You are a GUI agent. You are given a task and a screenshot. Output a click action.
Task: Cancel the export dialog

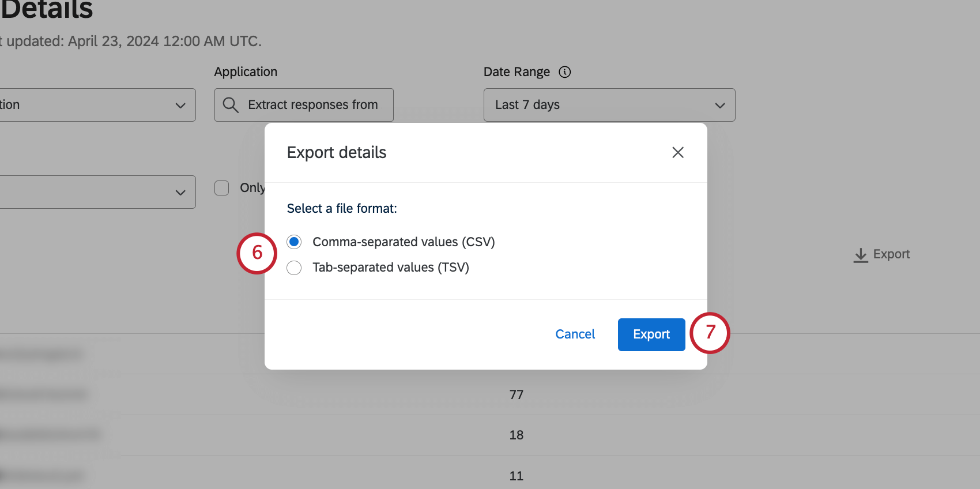[x=575, y=334]
